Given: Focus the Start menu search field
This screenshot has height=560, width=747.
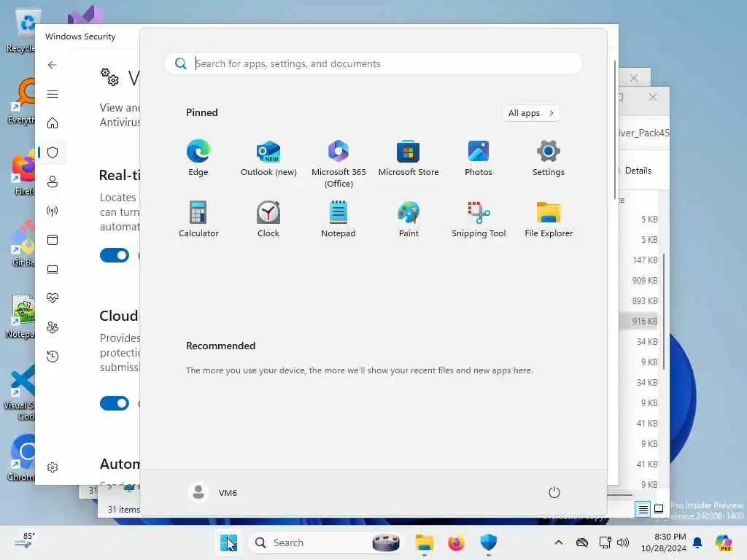Looking at the screenshot, I should (x=373, y=64).
